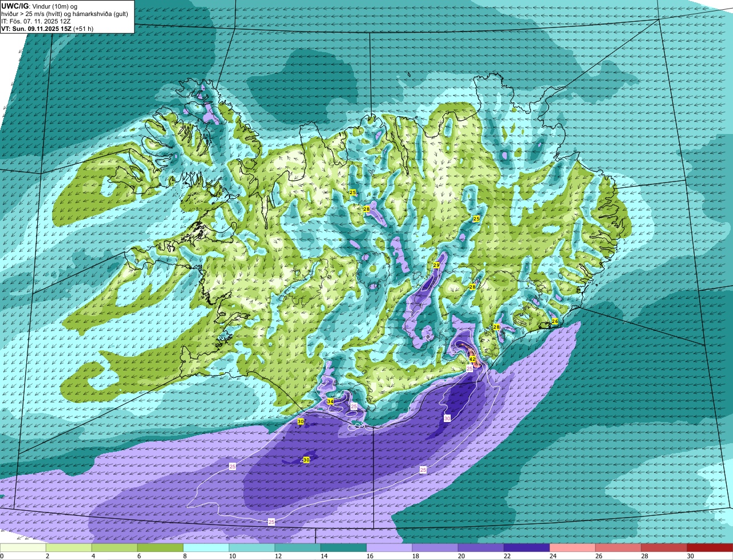Viewport: 733px width, 560px height.
Task: Click the legend tick label 4
Action: pyautogui.click(x=93, y=556)
